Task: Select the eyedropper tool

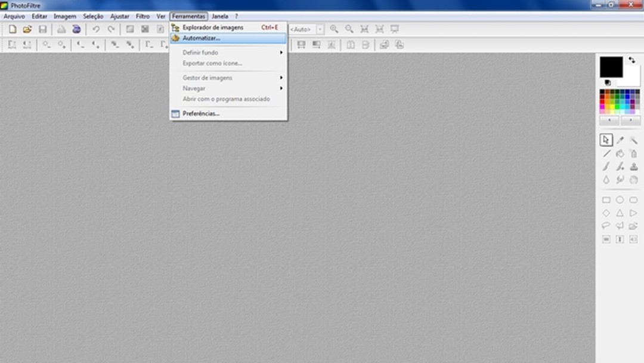Action: [620, 139]
